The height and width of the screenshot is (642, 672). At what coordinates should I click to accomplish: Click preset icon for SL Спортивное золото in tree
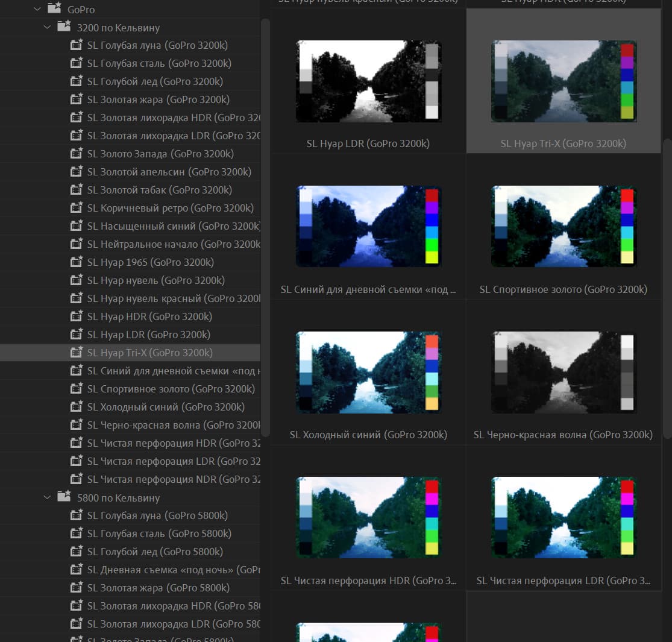(x=77, y=388)
